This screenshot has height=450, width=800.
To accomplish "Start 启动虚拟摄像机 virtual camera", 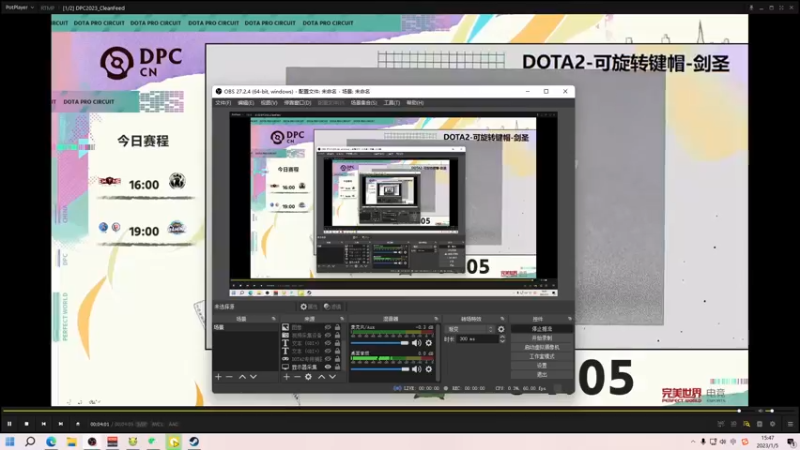I will point(542,347).
